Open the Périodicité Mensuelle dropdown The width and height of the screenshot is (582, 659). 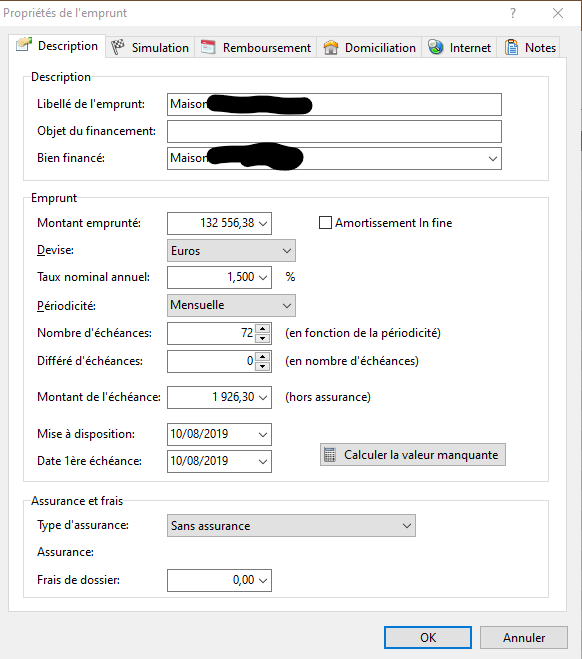click(x=231, y=306)
